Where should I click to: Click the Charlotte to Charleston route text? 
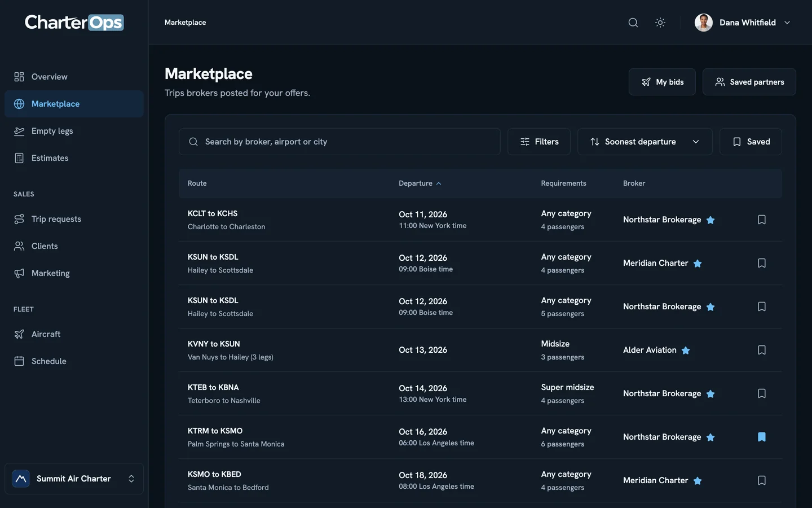point(226,227)
